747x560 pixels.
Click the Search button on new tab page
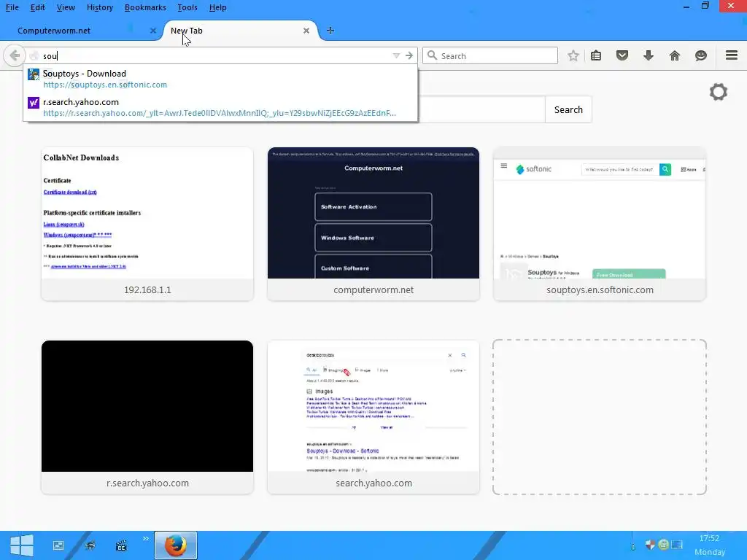(568, 109)
